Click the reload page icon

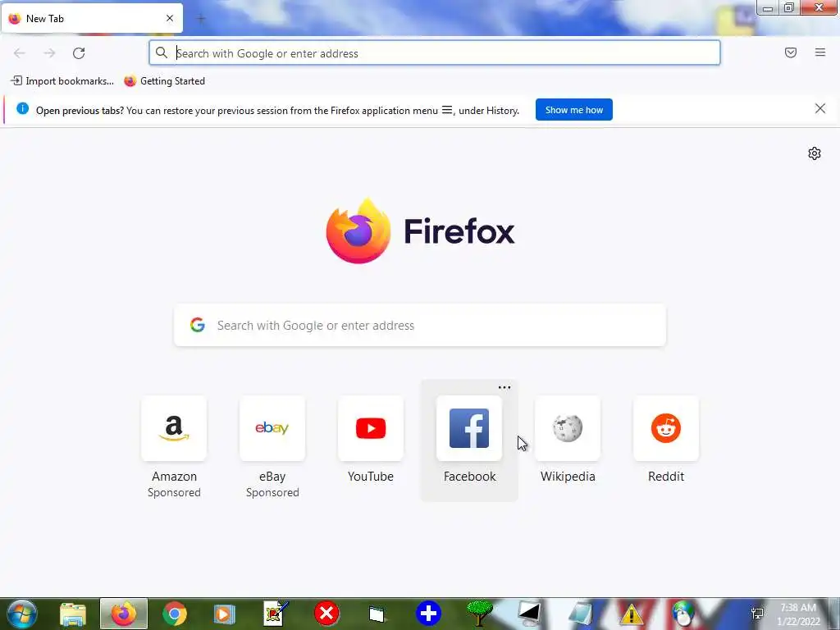point(79,53)
